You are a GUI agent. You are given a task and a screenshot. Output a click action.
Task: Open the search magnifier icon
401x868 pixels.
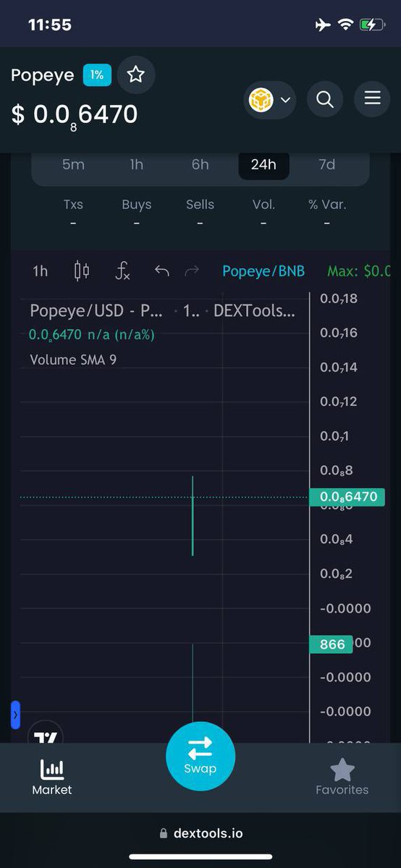(325, 99)
